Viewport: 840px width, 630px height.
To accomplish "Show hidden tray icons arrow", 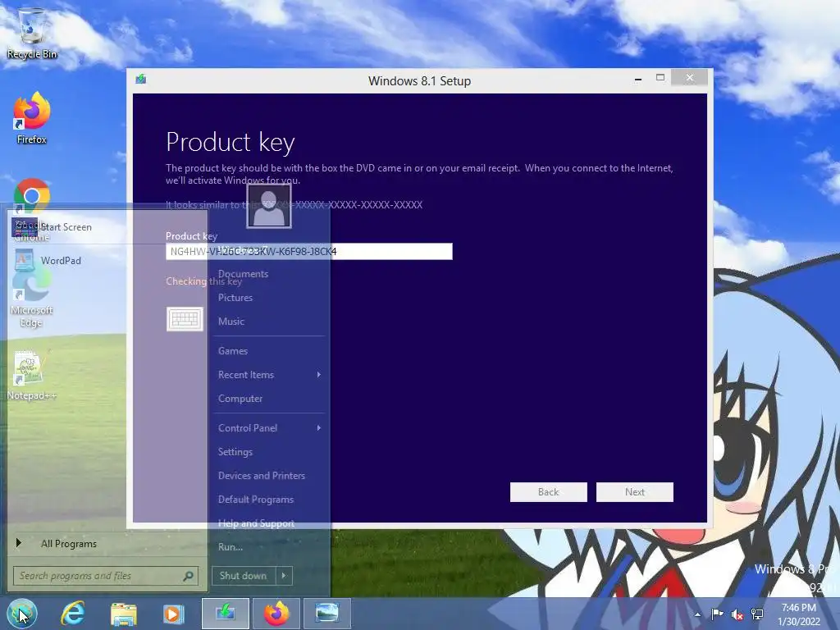I will [x=697, y=614].
